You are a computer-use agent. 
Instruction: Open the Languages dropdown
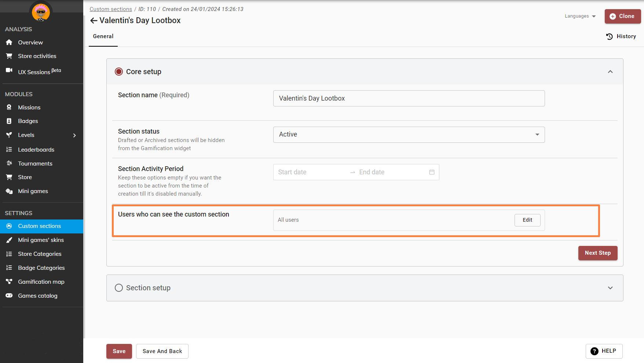(580, 16)
